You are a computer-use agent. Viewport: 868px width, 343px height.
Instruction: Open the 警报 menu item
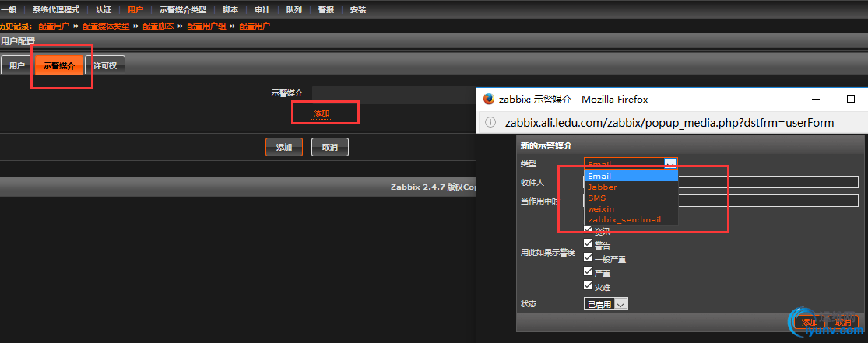(x=326, y=10)
